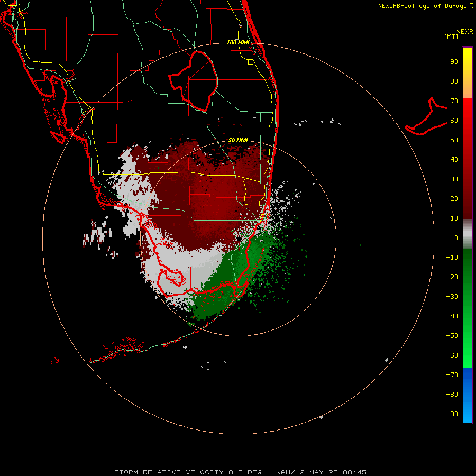Click the -20 value on the velocity scale
The image size is (476, 476).
[x=452, y=277]
